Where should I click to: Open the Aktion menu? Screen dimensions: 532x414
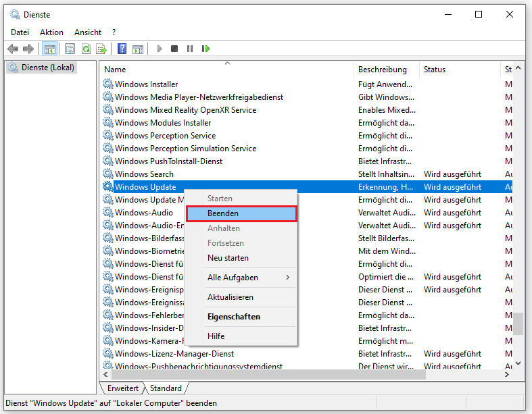[51, 32]
